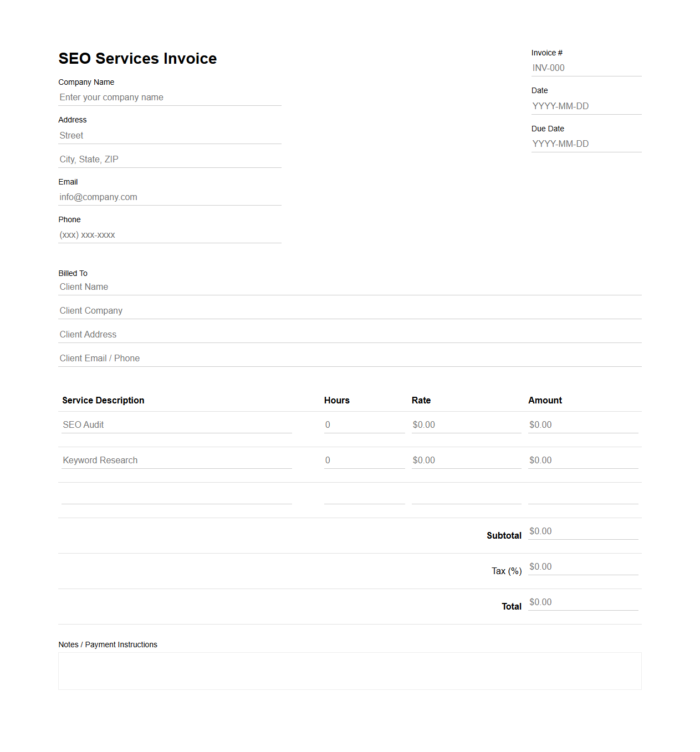700x752 pixels.
Task: Click the Amount field for Keyword Research
Action: tap(582, 460)
